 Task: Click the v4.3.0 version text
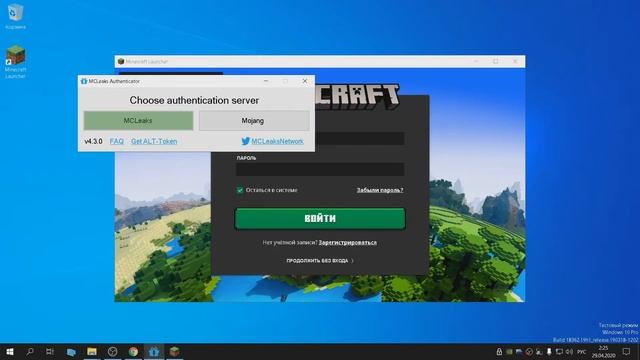tap(93, 141)
